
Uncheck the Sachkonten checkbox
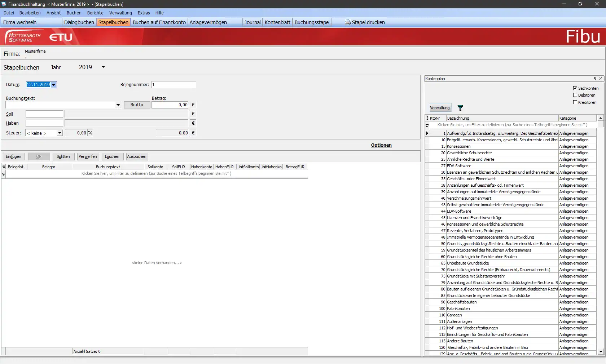coord(575,88)
